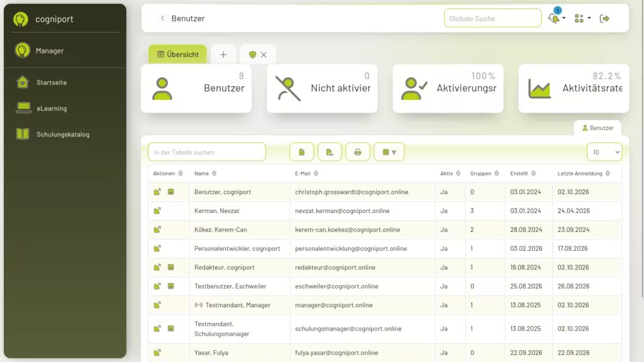644x362 pixels.
Task: Click the export document icon button
Action: coord(301,152)
